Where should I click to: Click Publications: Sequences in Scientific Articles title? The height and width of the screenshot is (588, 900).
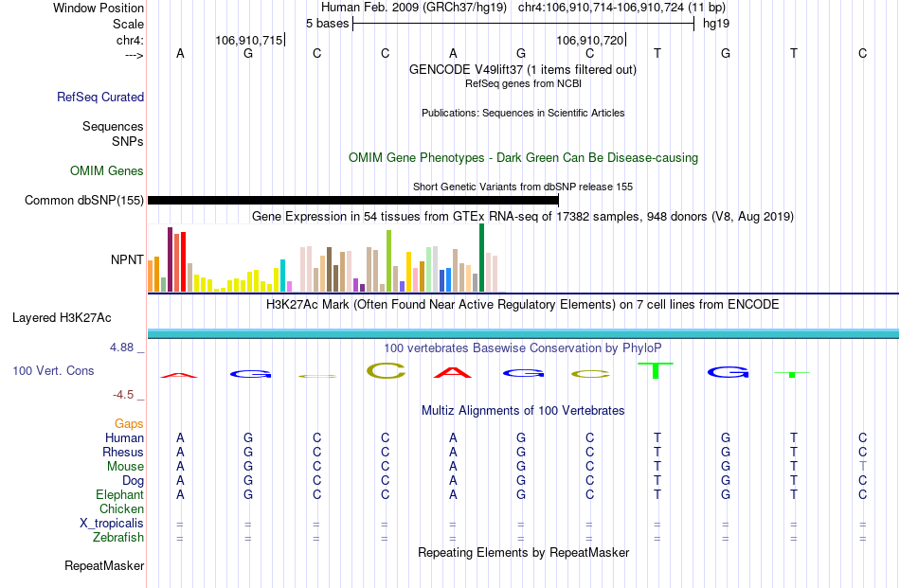(523, 113)
